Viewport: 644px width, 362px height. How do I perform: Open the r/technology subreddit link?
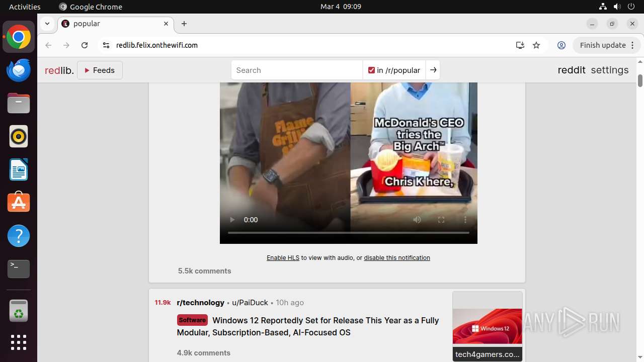tap(200, 303)
